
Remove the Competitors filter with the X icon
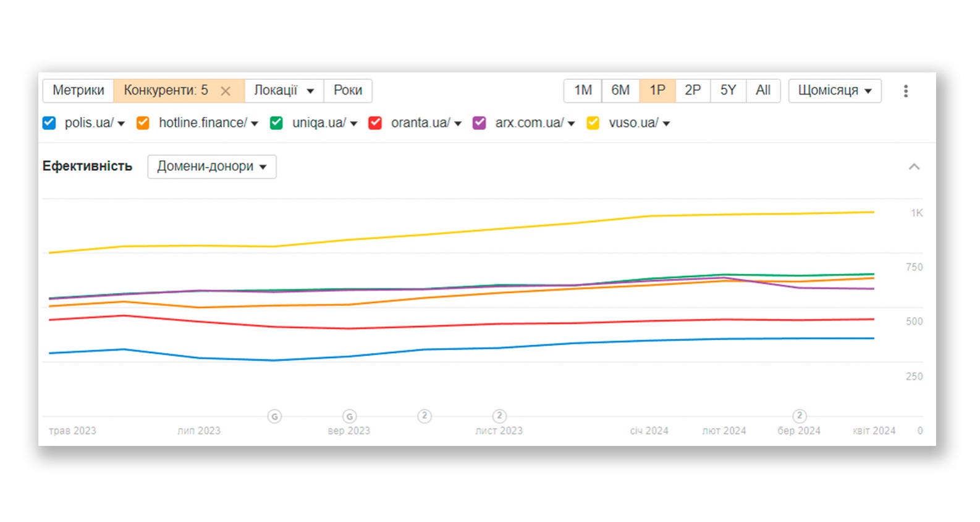[x=226, y=91]
